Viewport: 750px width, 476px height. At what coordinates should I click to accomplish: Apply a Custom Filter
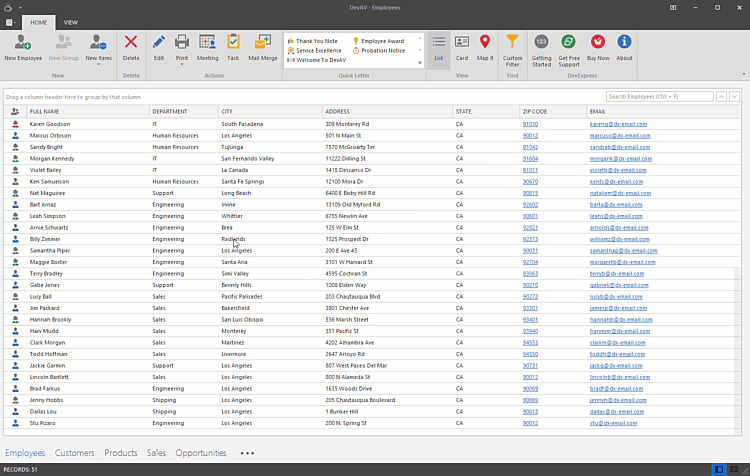[x=512, y=46]
